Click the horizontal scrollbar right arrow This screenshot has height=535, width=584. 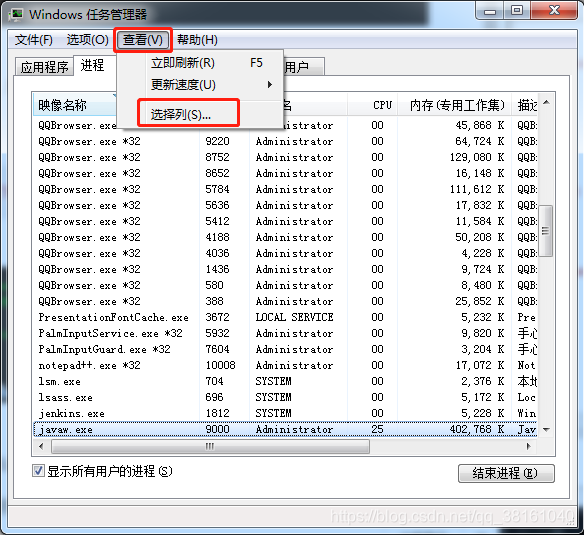pyautogui.click(x=529, y=446)
